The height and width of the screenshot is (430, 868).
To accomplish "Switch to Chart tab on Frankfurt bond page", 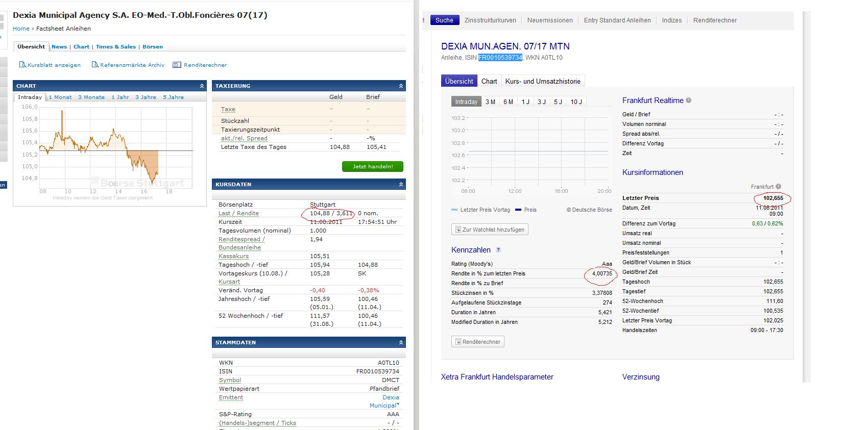I will coord(489,81).
